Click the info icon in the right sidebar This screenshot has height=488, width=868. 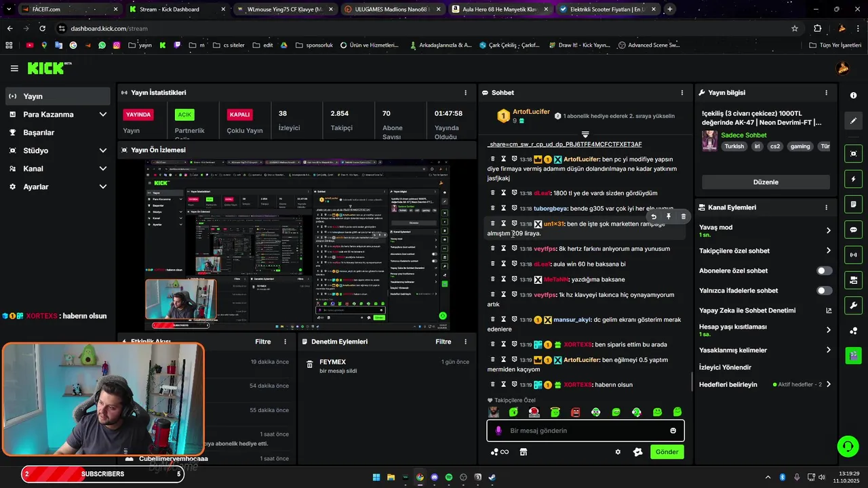(854, 96)
